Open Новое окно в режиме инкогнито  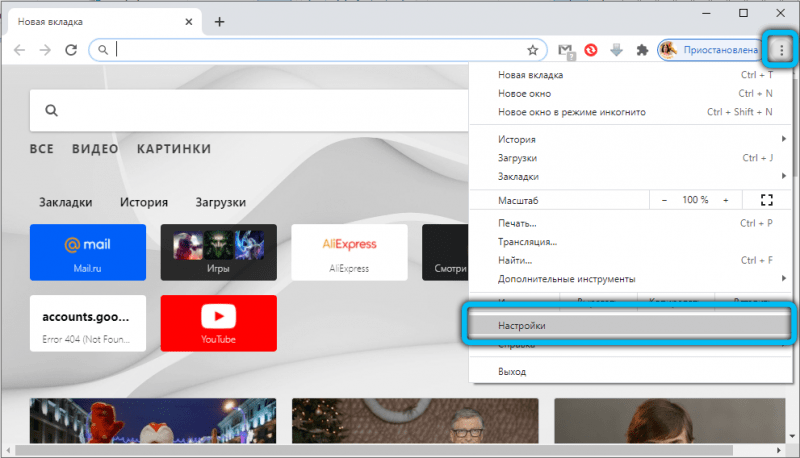click(x=631, y=112)
